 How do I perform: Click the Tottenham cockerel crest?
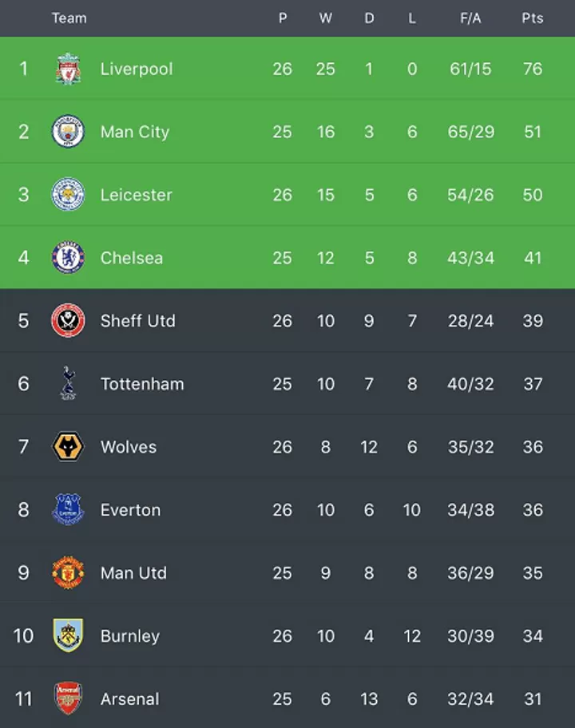pyautogui.click(x=68, y=383)
